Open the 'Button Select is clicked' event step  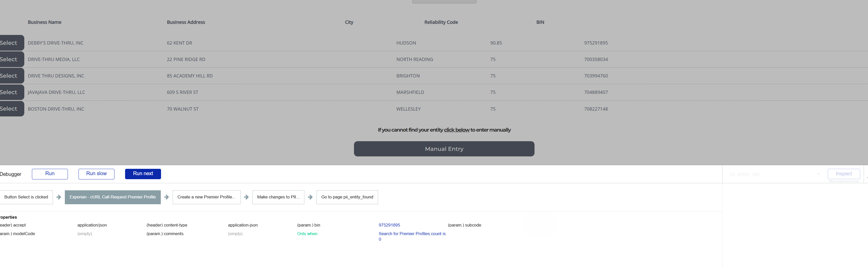tap(26, 197)
